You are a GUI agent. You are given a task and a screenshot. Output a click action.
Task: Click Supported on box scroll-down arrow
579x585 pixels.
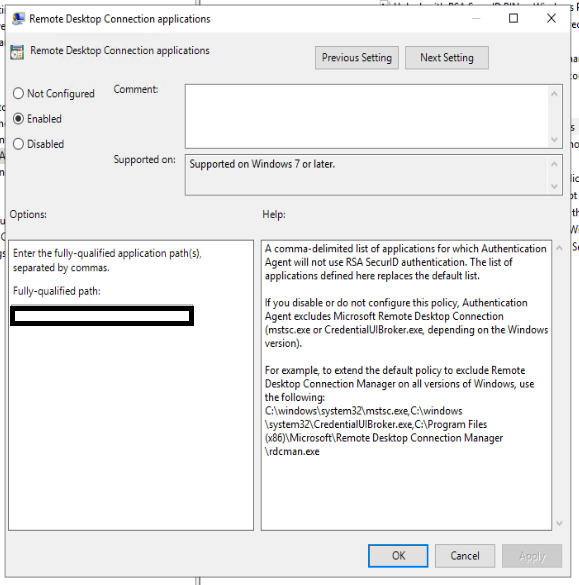554,186
